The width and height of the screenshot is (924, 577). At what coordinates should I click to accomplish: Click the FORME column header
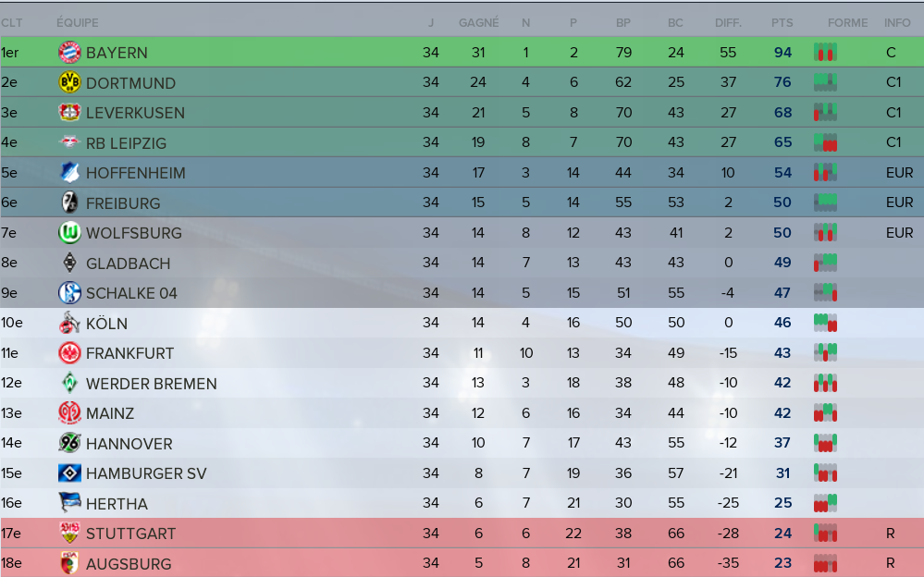(x=847, y=23)
